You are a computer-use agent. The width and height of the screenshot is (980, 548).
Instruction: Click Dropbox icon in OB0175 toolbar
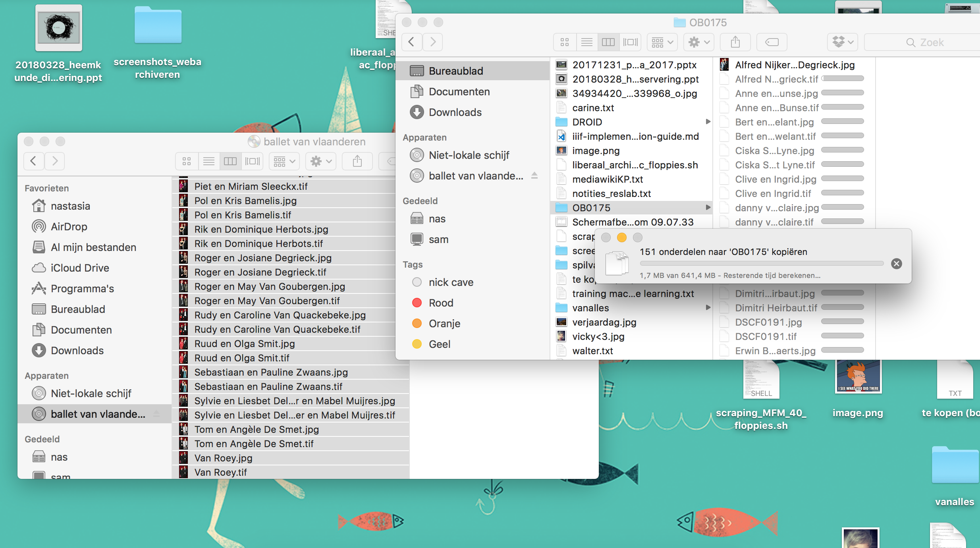842,42
